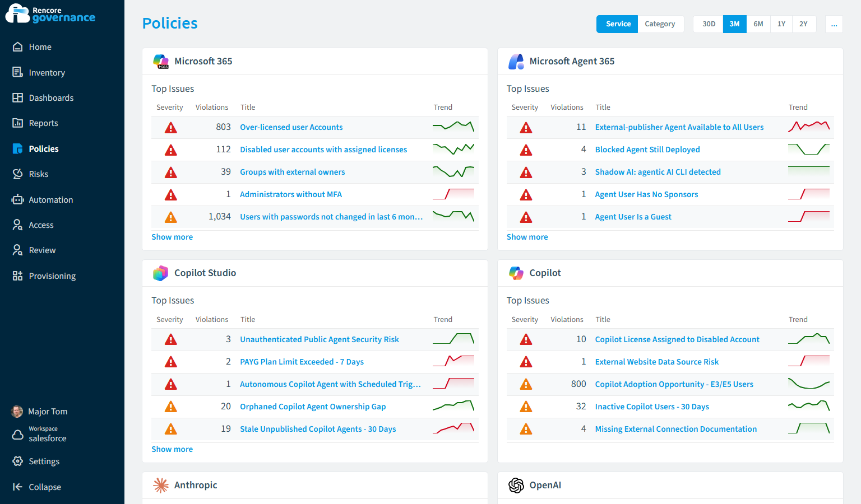
Task: Select the 3M time range
Action: click(735, 24)
